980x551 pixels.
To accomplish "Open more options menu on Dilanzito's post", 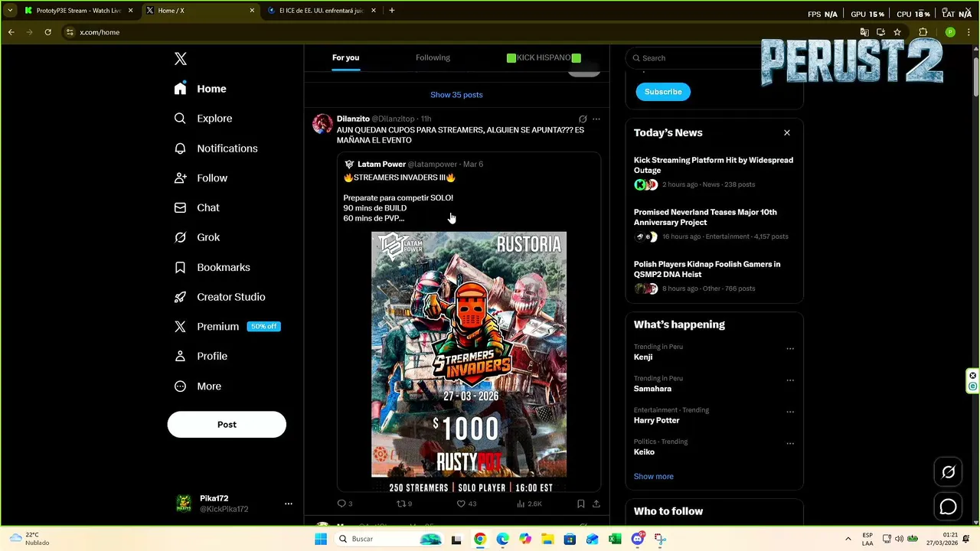I will 596,119.
